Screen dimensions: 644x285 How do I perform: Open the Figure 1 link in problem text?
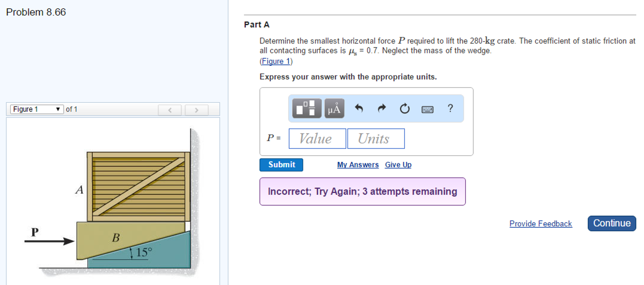[x=275, y=61]
